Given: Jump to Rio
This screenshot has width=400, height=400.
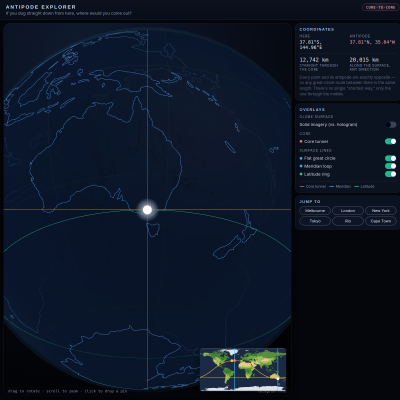Looking at the screenshot, I should tap(348, 221).
